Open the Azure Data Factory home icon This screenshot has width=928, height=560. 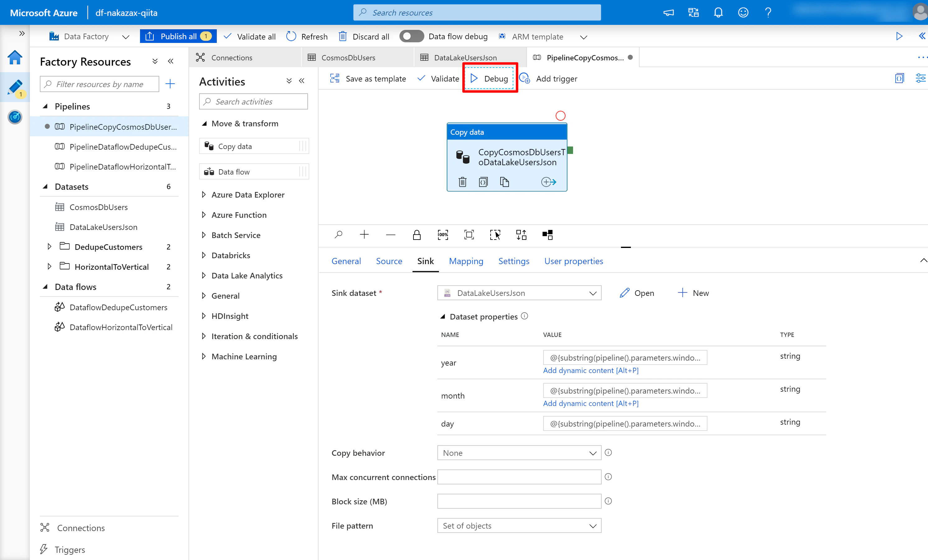click(x=15, y=58)
